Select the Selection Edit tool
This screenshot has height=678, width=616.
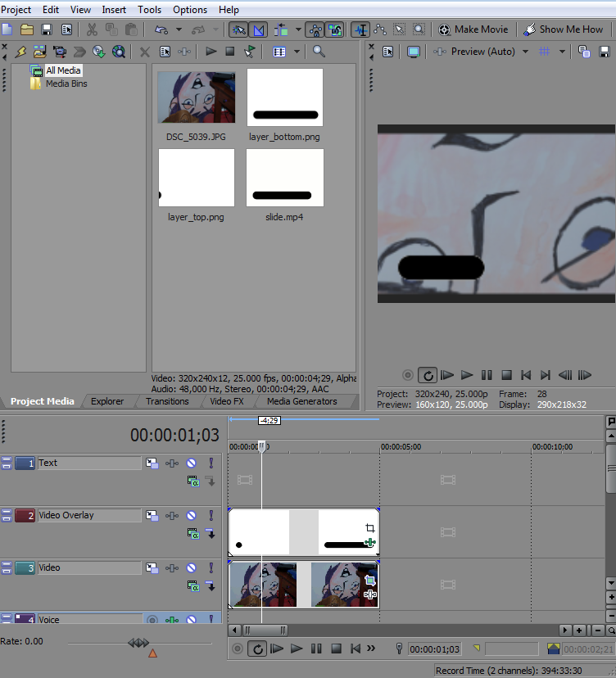point(399,29)
